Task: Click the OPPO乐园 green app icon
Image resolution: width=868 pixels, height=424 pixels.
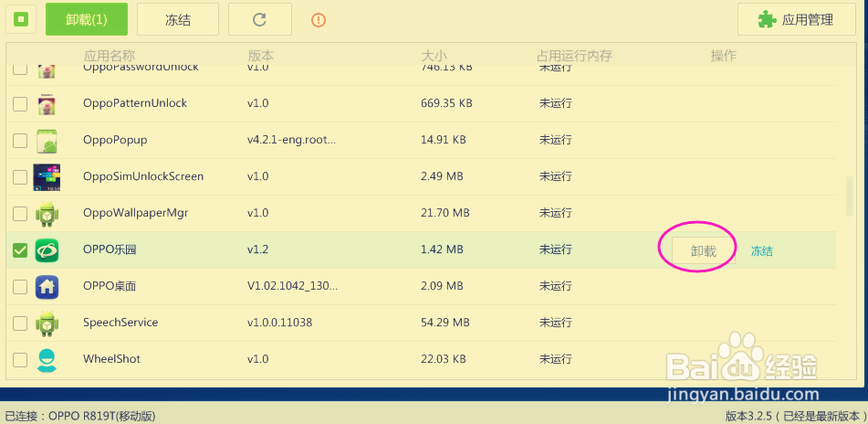Action: (x=47, y=250)
